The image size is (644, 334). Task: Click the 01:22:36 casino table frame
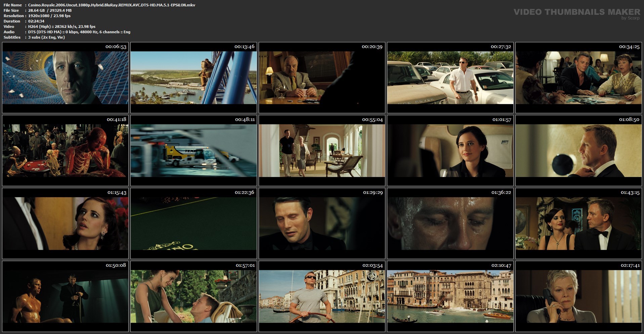(194, 223)
